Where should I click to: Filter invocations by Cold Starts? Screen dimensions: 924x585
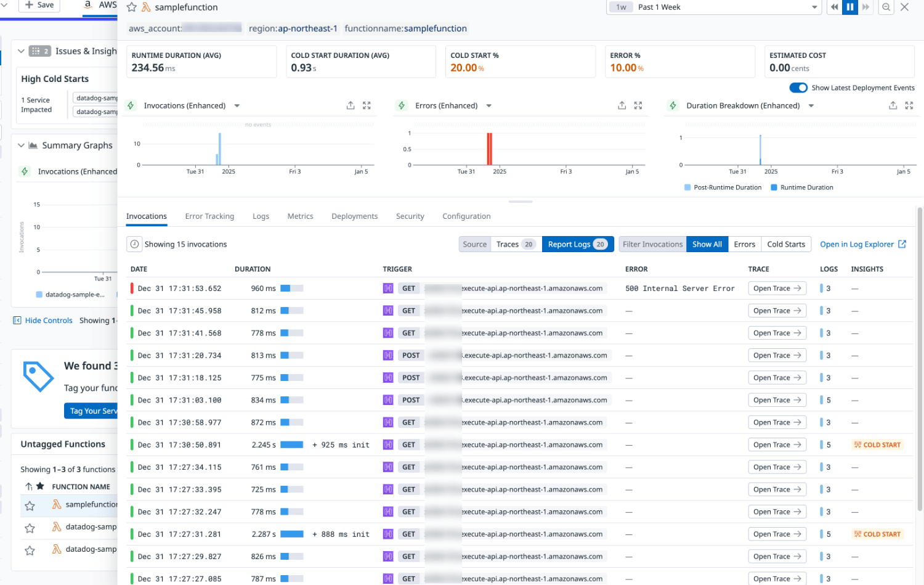coord(786,244)
